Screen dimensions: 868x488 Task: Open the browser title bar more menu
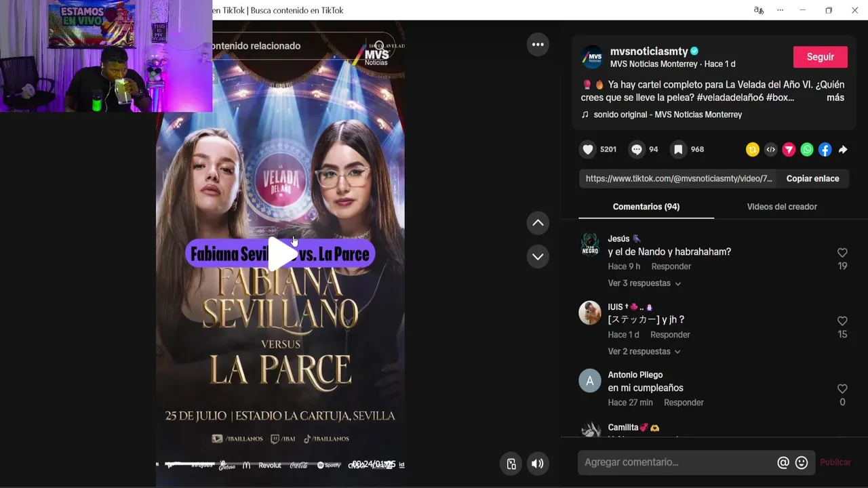[780, 10]
